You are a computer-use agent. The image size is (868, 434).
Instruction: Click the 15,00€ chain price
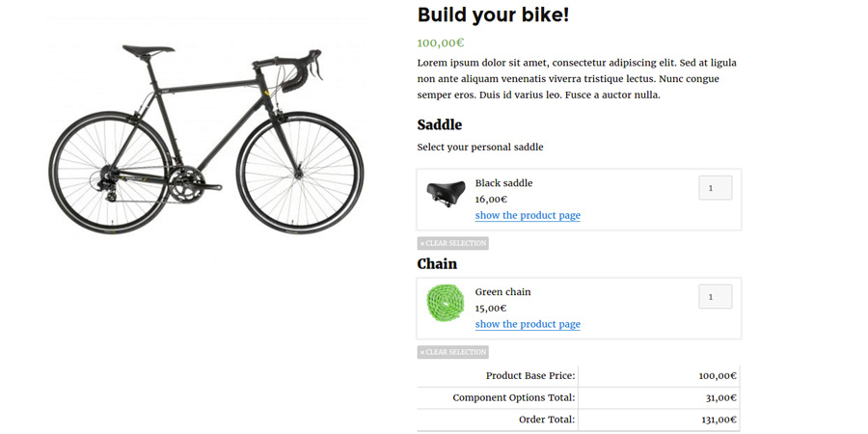[490, 309]
